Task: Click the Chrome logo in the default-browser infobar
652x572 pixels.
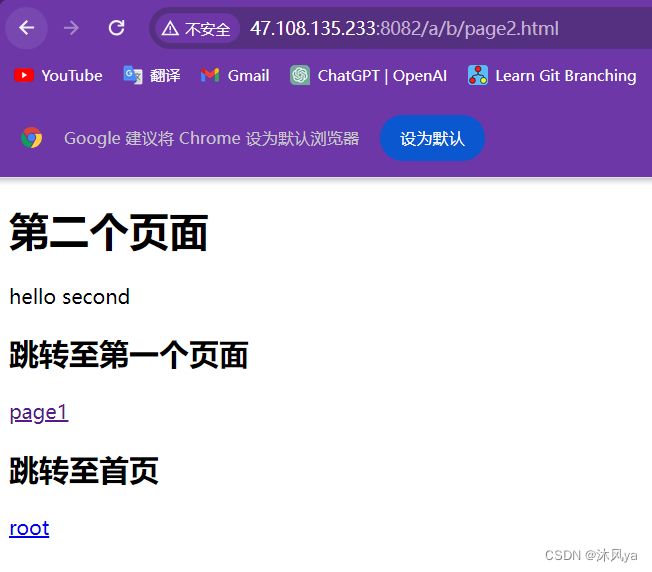Action: click(32, 138)
